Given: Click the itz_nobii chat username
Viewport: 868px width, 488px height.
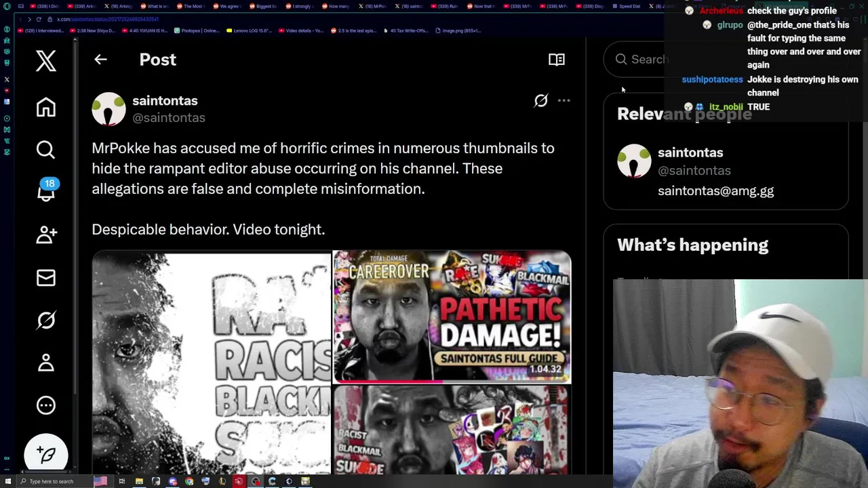Looking at the screenshot, I should click(726, 107).
